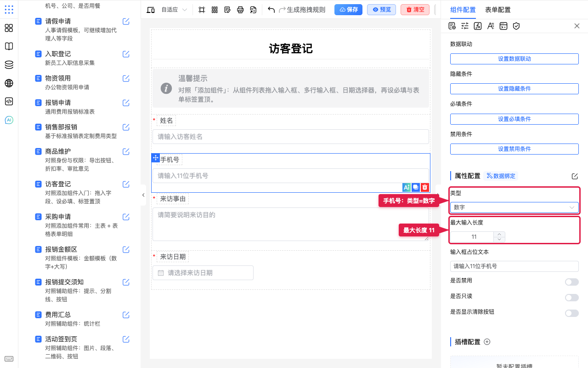Click 设置禁用条件 button
This screenshot has height=368, width=588.
point(514,149)
